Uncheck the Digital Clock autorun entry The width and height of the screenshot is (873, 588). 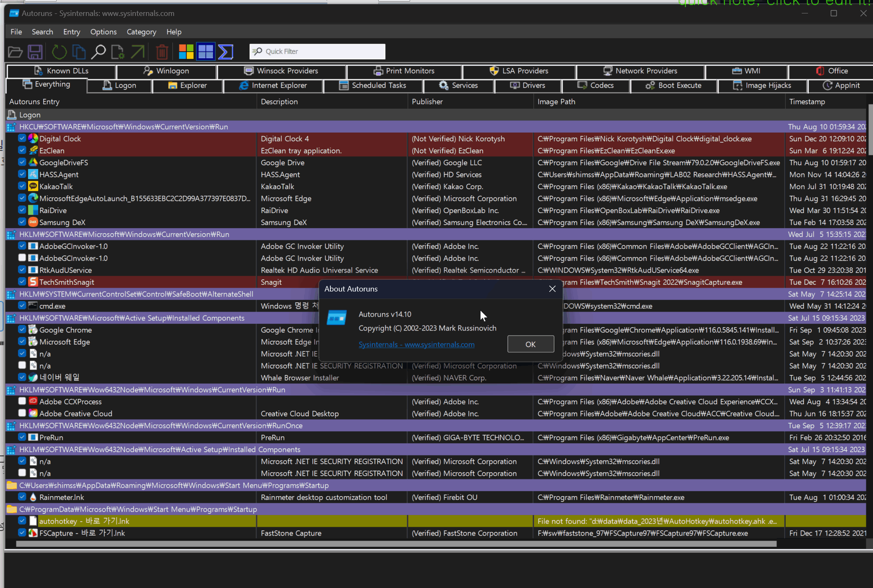click(22, 138)
